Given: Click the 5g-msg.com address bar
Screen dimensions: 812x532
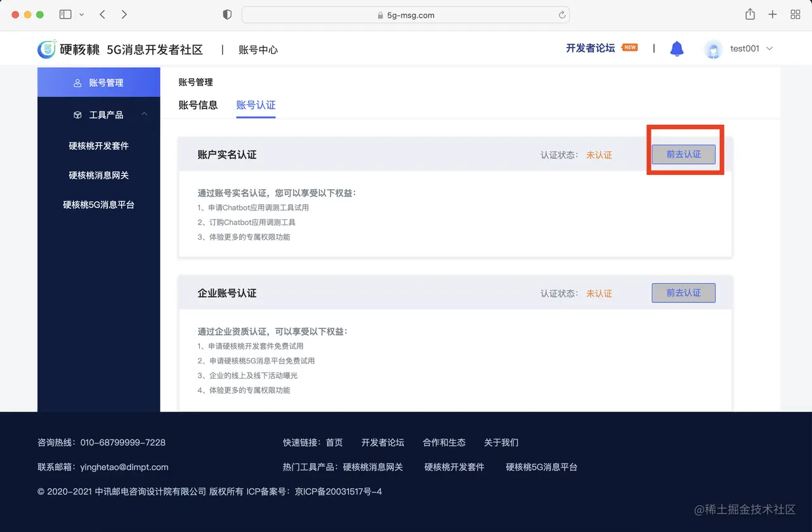Looking at the screenshot, I should (x=405, y=15).
